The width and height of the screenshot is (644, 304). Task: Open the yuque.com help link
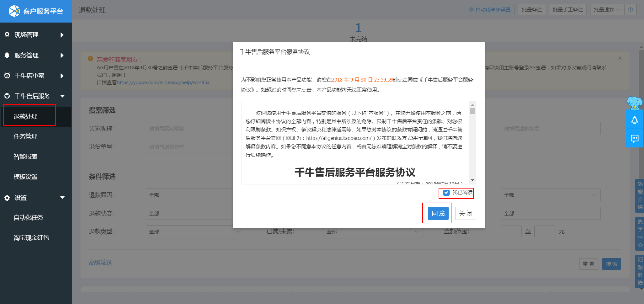click(163, 82)
